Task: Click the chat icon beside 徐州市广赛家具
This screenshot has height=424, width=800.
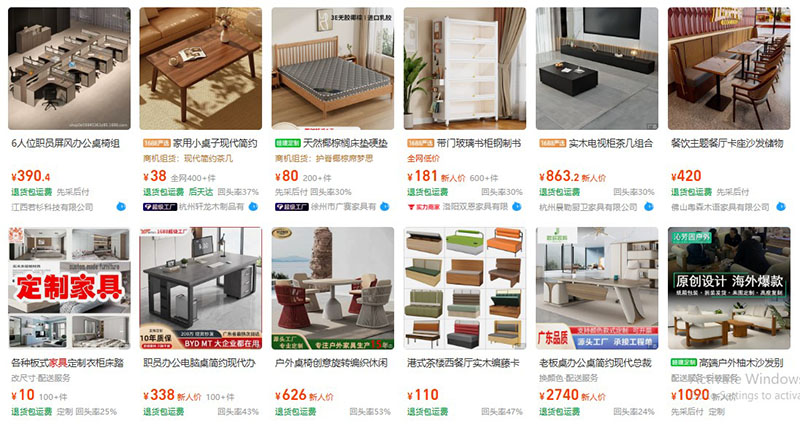Action: [x=385, y=207]
